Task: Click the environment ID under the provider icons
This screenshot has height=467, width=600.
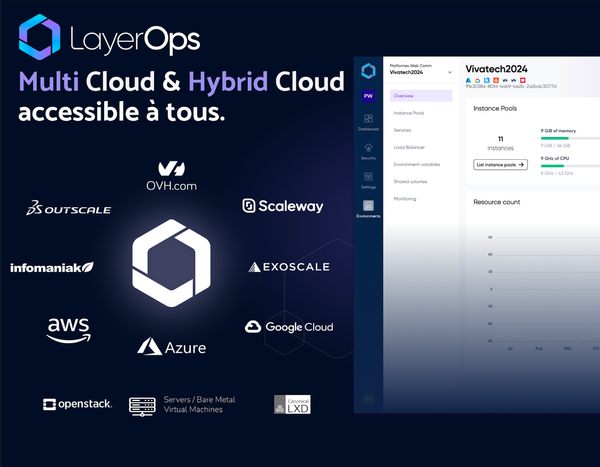Action: coord(511,87)
